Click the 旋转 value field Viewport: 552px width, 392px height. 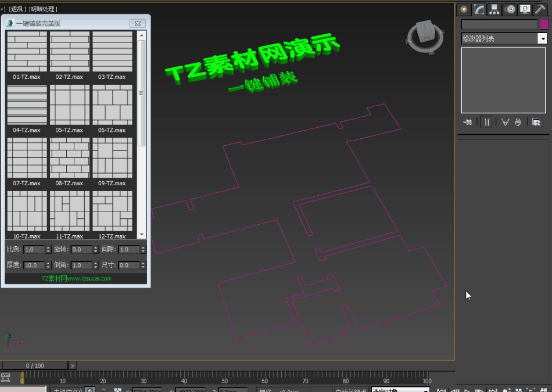(82, 250)
